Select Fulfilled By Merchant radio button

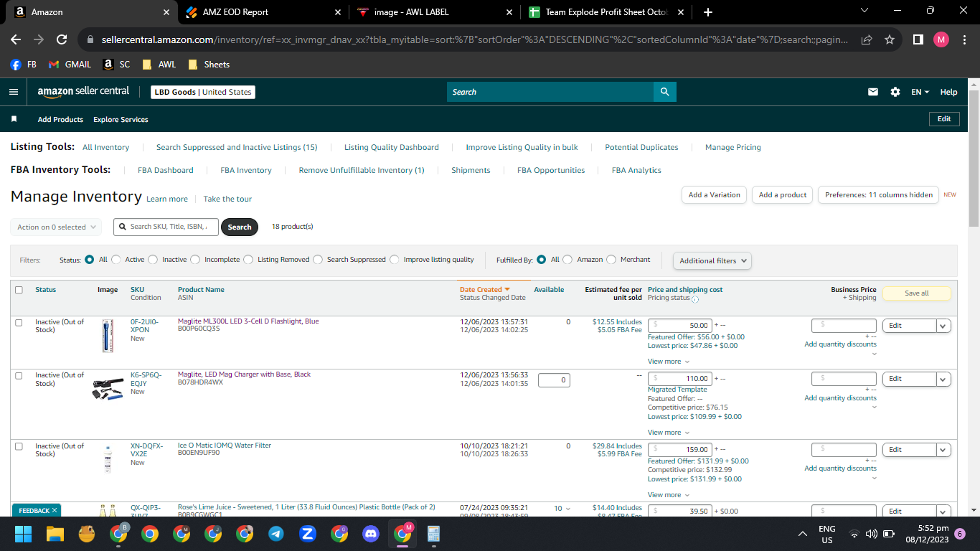pos(611,260)
